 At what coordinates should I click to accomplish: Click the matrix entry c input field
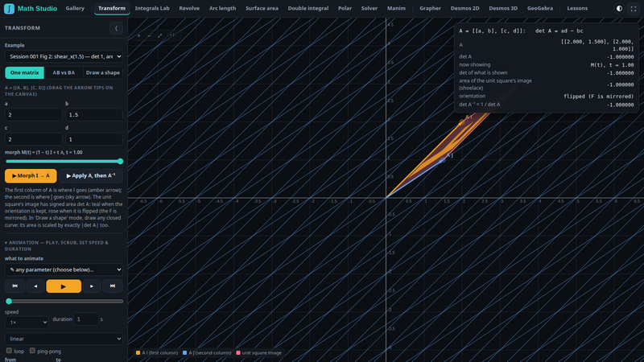pos(33,139)
